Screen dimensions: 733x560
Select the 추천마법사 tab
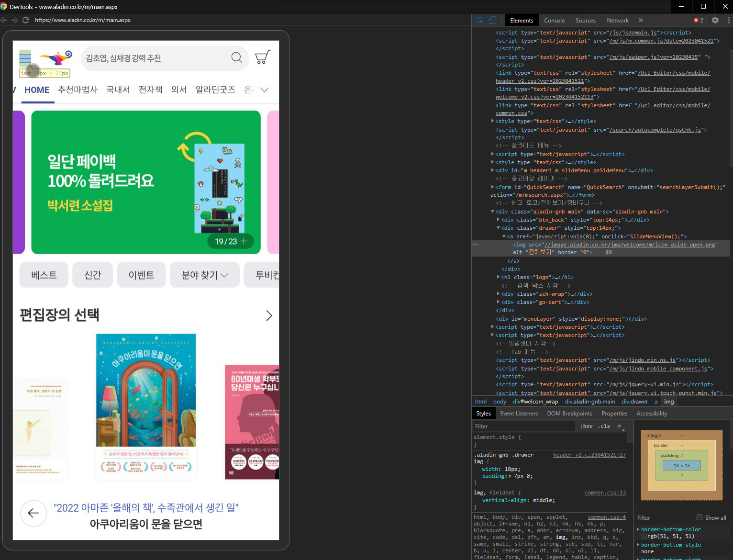pos(78,90)
